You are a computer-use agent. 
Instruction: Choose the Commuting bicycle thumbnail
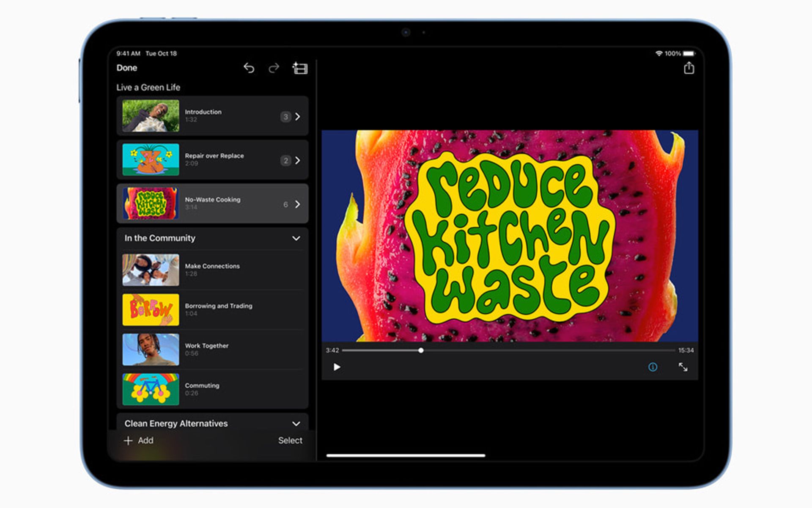151,389
